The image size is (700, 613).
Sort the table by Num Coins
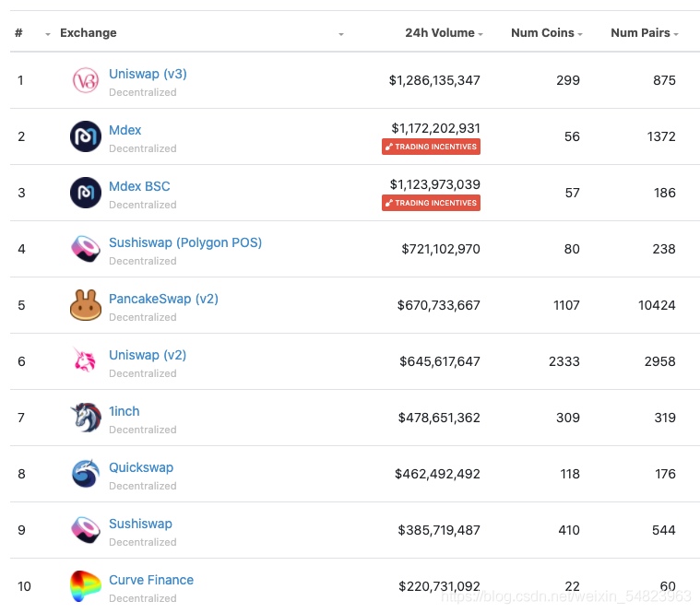coord(546,33)
